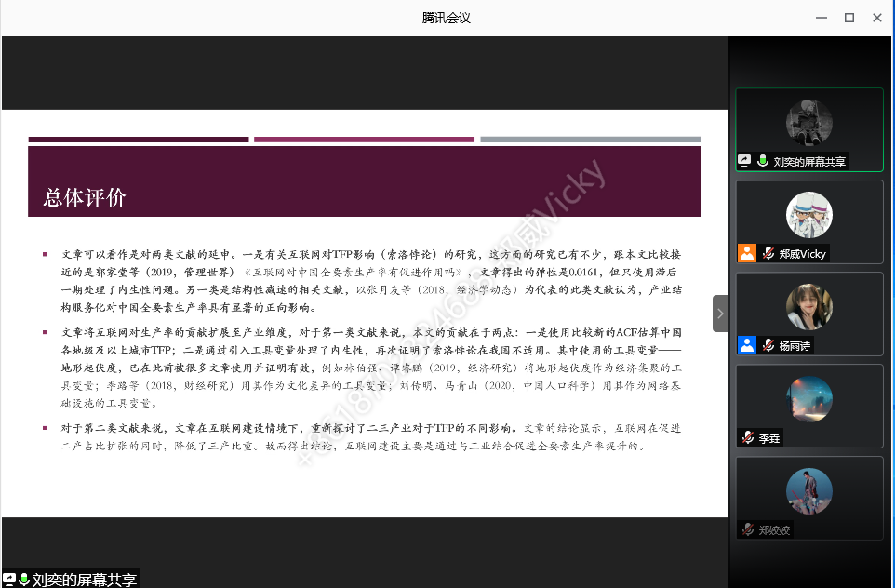Select 郑姣姣's avatar thumbnail
The width and height of the screenshot is (895, 588).
808,491
